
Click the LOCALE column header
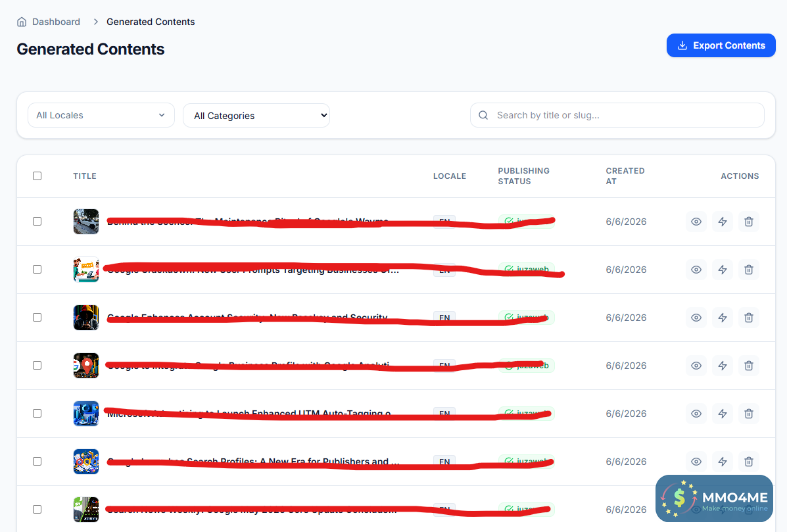tap(450, 176)
